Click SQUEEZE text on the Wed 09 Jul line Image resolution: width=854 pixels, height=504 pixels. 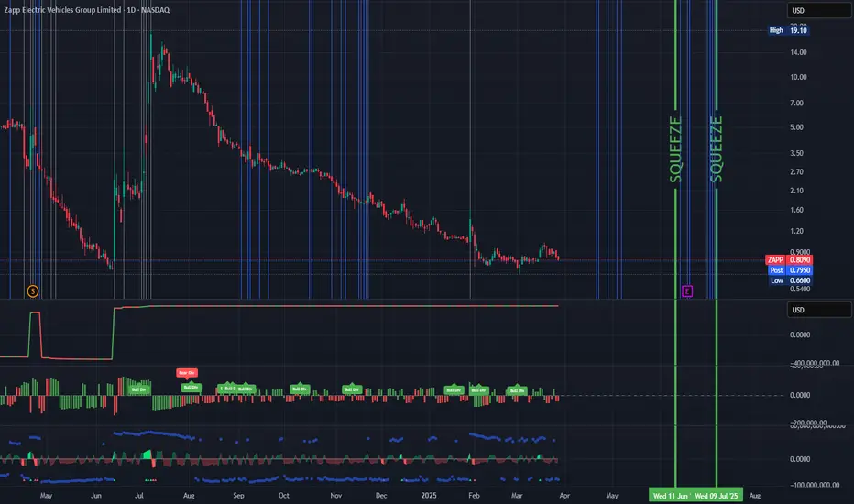pos(717,149)
